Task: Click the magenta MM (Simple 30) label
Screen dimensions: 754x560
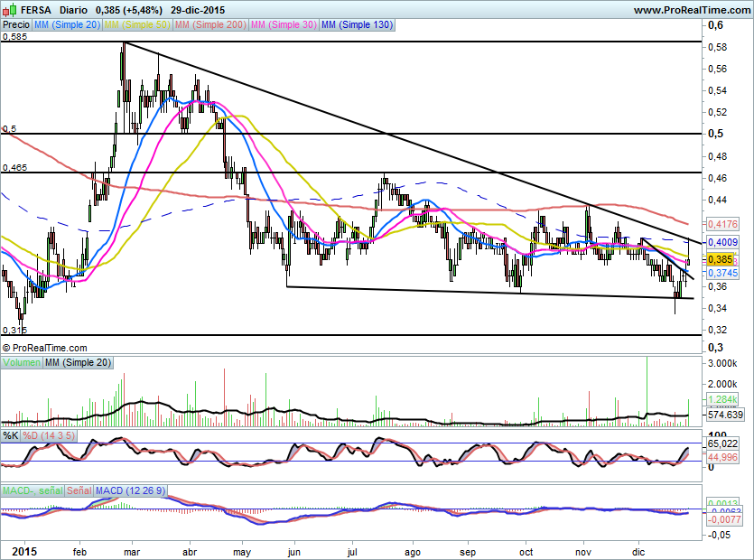Action: (282, 25)
